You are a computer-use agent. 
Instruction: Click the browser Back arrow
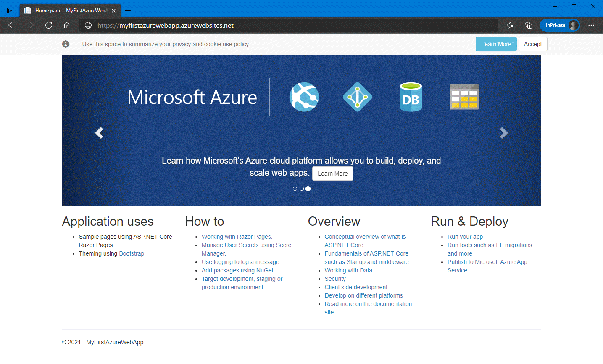[x=12, y=25]
